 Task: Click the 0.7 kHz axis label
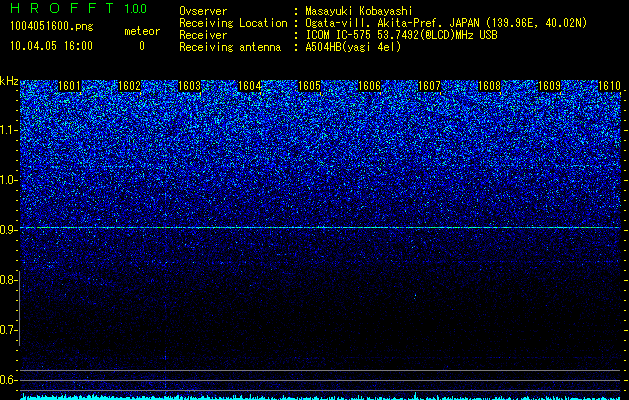pyautogui.click(x=8, y=330)
